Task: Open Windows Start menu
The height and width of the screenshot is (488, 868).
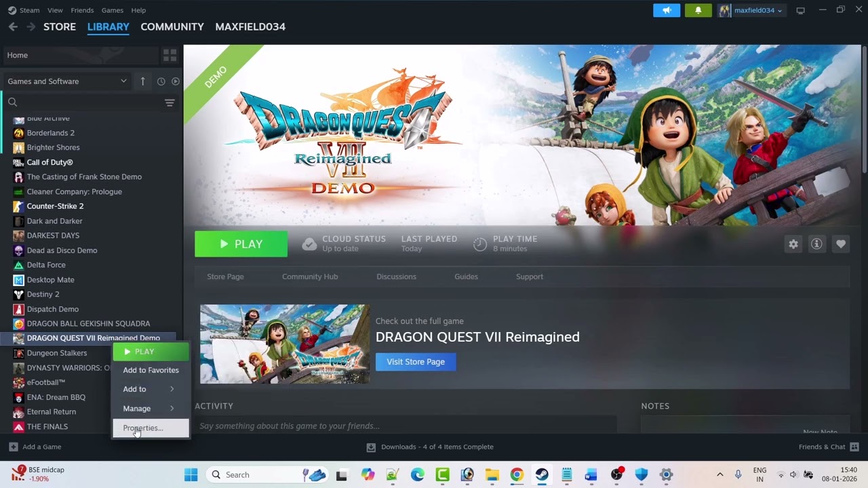Action: (191, 474)
